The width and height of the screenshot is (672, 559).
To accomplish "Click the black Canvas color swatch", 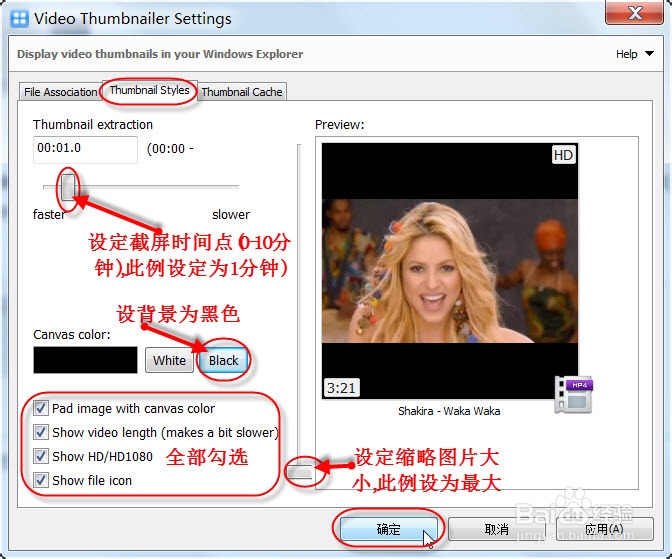I will 85,360.
